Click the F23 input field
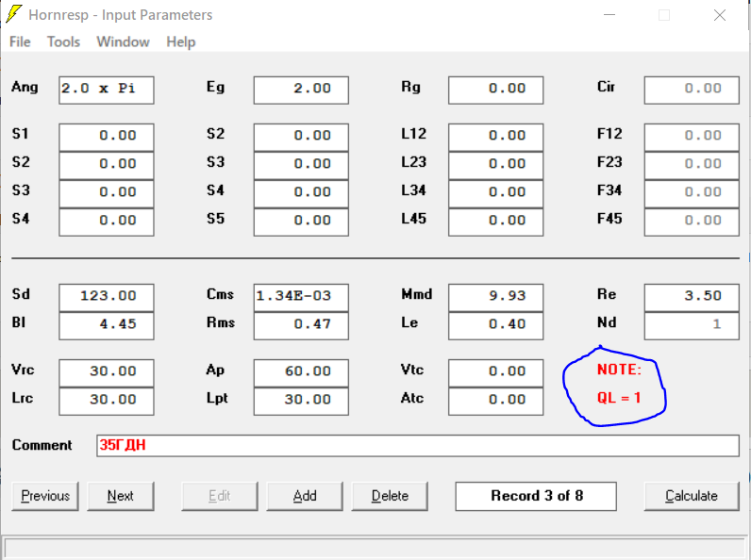 [692, 166]
